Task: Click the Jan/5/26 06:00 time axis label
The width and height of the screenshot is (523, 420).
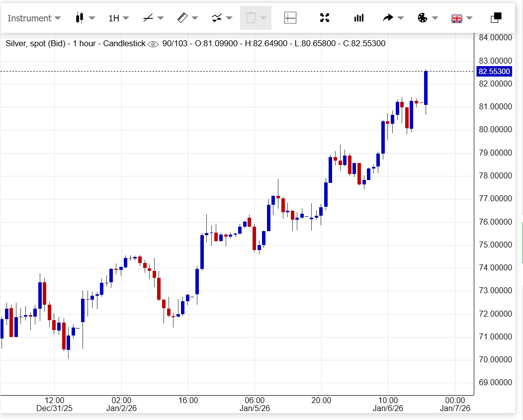Action: 255,404
